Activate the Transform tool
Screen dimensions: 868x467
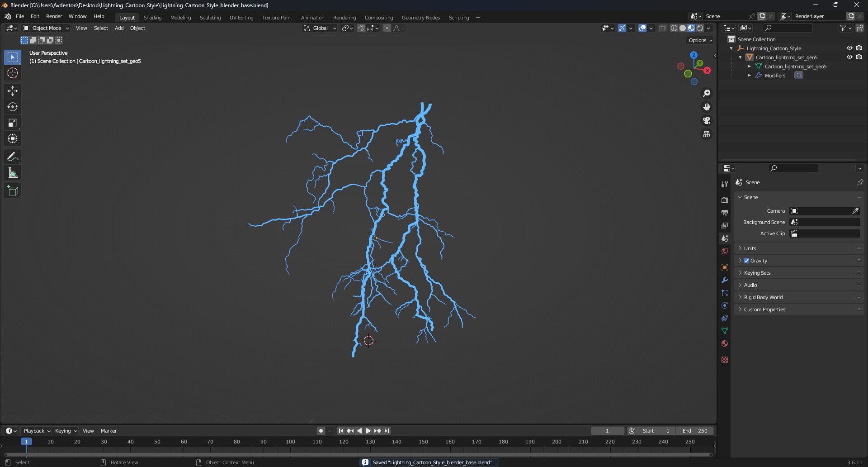13,138
